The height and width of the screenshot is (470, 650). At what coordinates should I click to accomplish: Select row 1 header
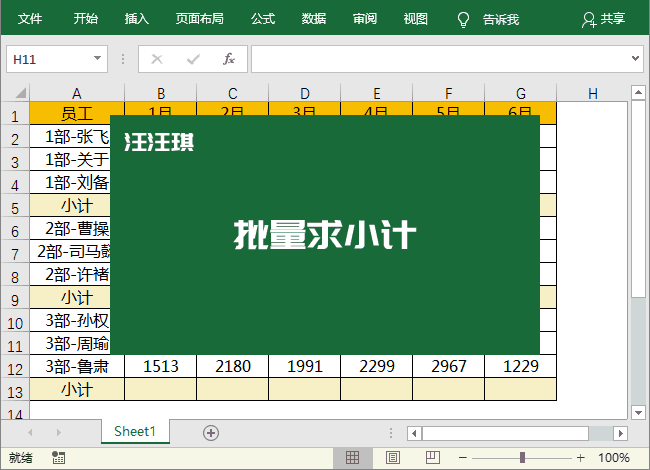pyautogui.click(x=15, y=115)
